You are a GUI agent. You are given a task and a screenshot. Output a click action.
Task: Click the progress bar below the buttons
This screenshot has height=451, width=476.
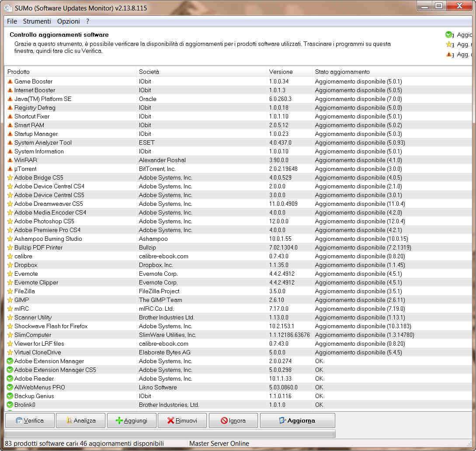click(x=170, y=434)
